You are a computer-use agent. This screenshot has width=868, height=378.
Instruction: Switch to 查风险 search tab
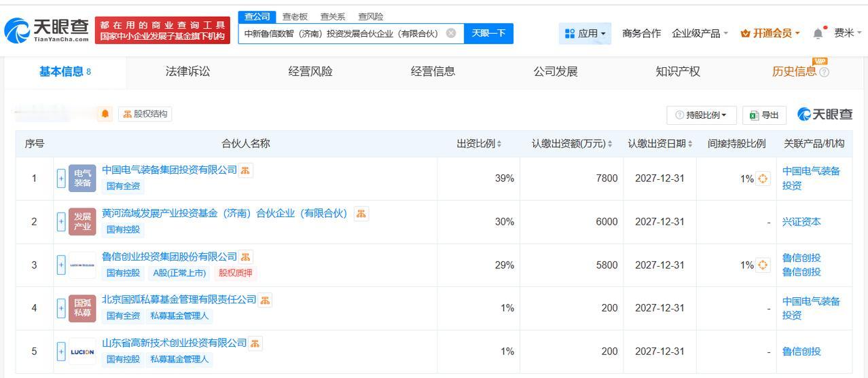click(x=371, y=16)
